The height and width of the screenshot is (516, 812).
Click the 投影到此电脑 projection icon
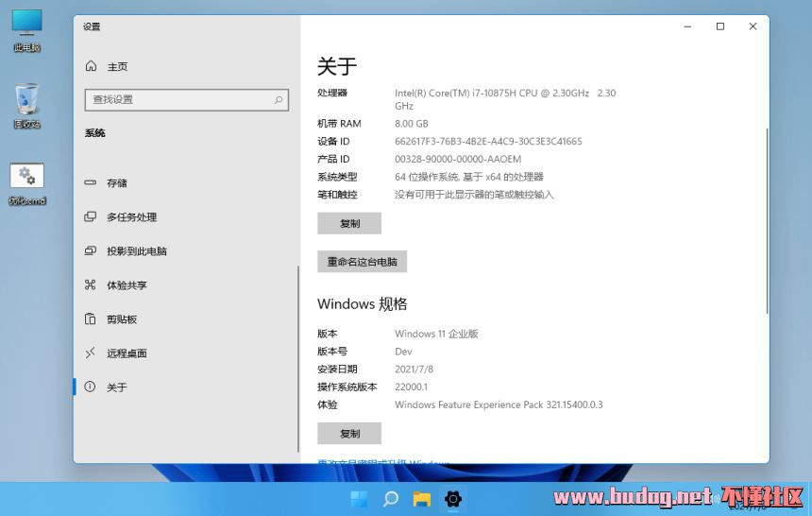91,251
